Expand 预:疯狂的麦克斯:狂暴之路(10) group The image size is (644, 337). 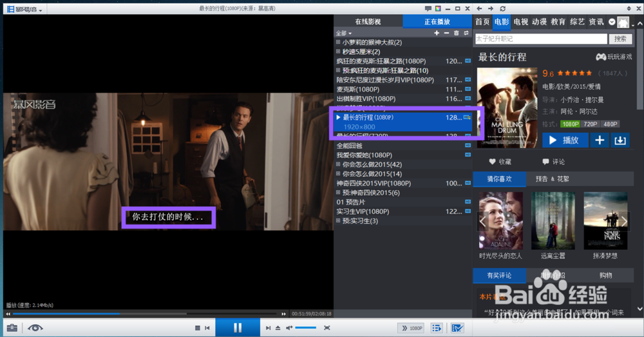(x=338, y=70)
